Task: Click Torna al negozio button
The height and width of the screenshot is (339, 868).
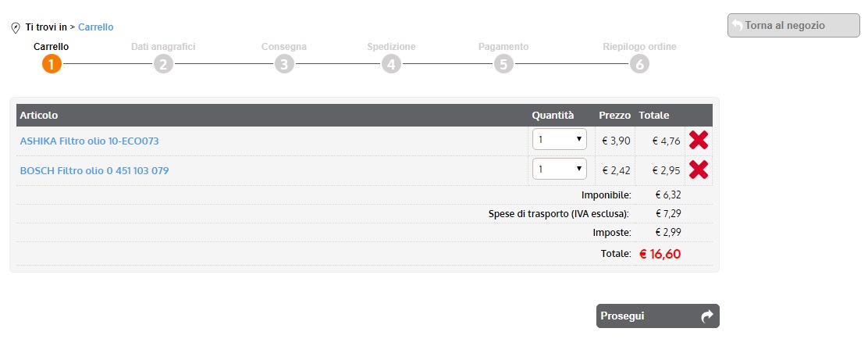Action: [x=793, y=25]
